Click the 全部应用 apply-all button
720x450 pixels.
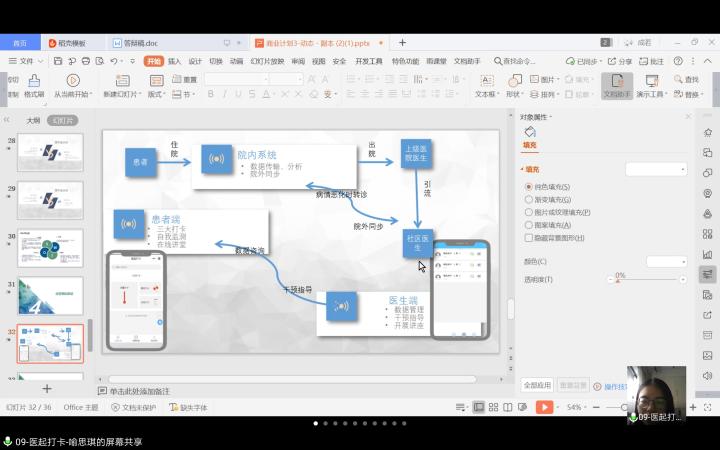click(537, 385)
